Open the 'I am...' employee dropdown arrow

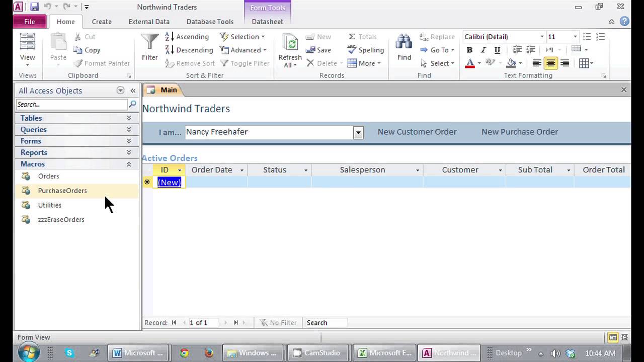[x=358, y=133]
